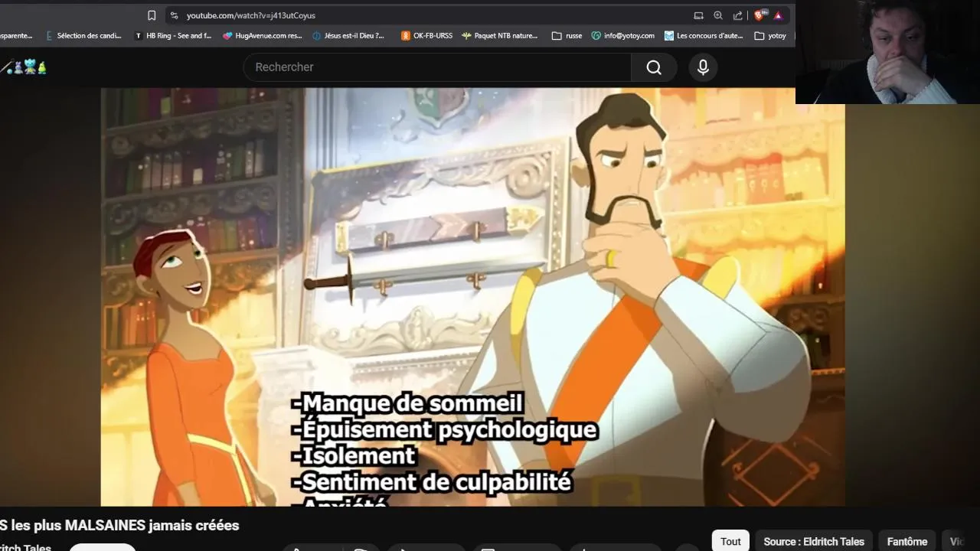The width and height of the screenshot is (980, 551).
Task: Open the HB Ring - See and f... bookmark
Action: 173,35
